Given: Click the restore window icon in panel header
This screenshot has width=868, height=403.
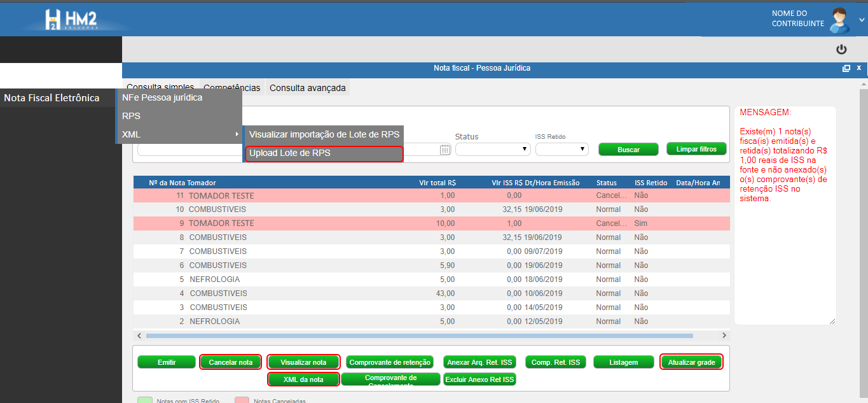Looking at the screenshot, I should tap(846, 68).
